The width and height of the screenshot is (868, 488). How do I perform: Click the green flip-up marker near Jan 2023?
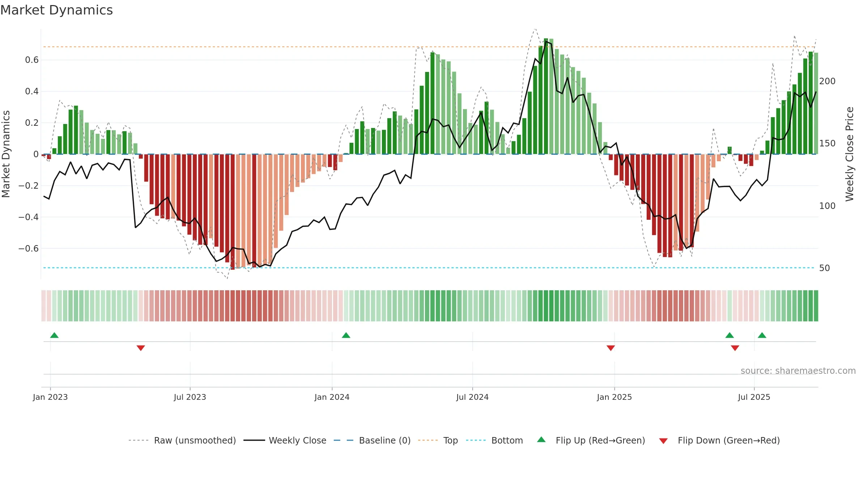(x=54, y=335)
